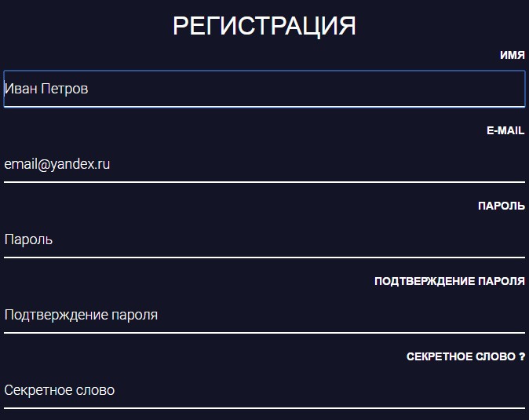Click the E-MAIL field label
529x420 pixels.
(505, 130)
